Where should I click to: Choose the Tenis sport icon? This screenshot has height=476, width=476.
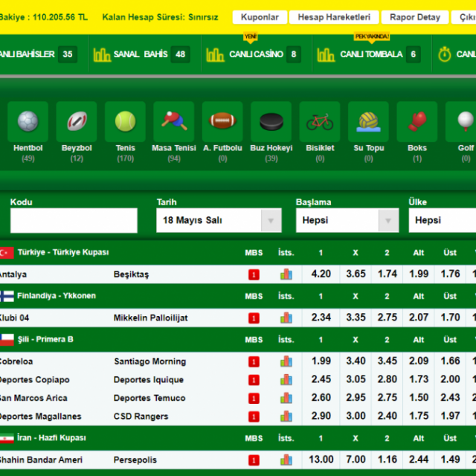tap(125, 122)
